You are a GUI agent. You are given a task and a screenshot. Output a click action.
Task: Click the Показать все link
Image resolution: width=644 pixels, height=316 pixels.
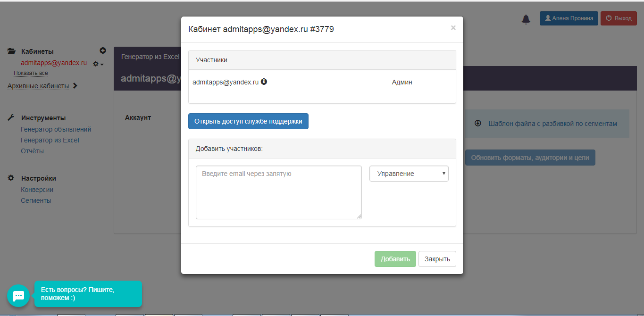[x=31, y=73]
